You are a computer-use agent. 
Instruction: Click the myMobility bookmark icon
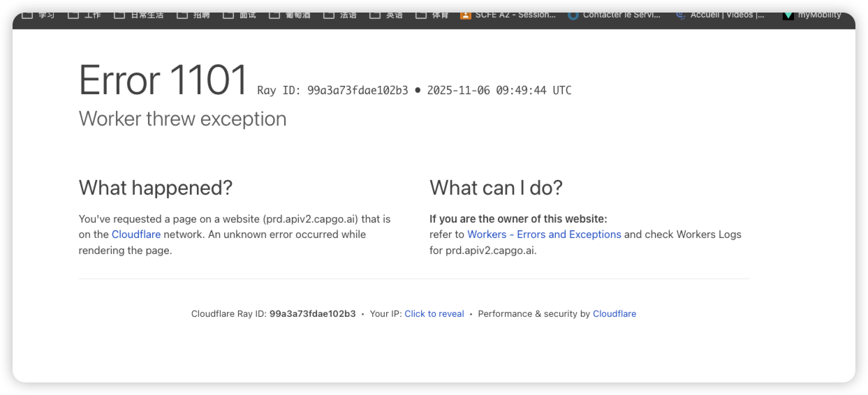(x=788, y=15)
